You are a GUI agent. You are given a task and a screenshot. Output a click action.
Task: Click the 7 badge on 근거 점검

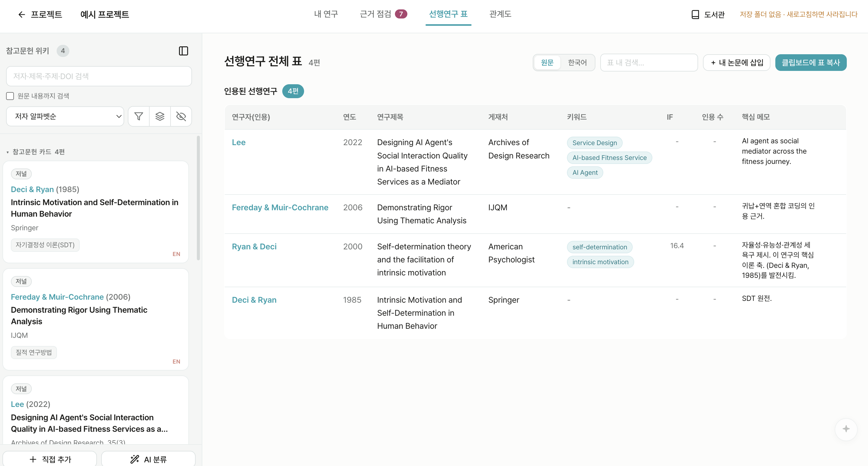pyautogui.click(x=401, y=14)
